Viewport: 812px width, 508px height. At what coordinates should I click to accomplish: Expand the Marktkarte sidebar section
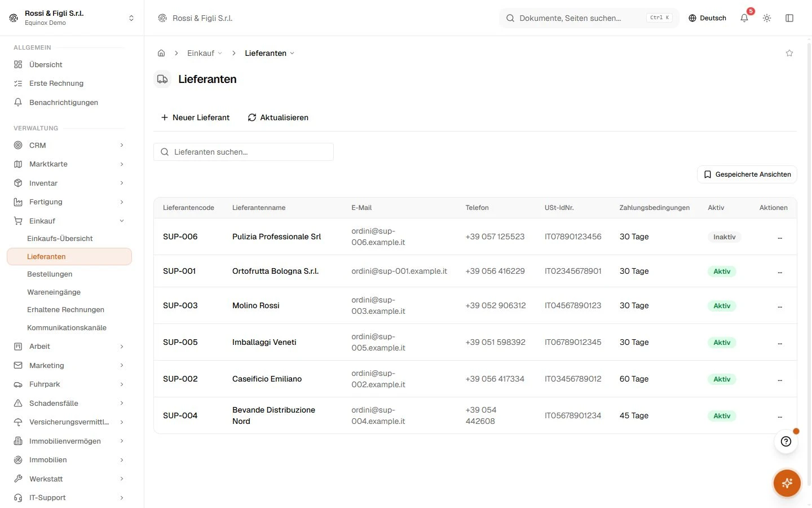[69, 164]
